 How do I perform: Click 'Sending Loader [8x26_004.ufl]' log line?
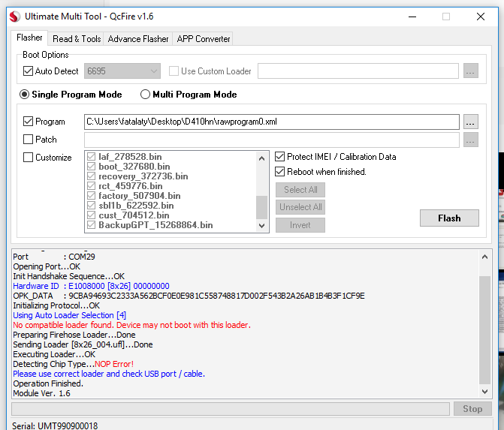(x=83, y=344)
